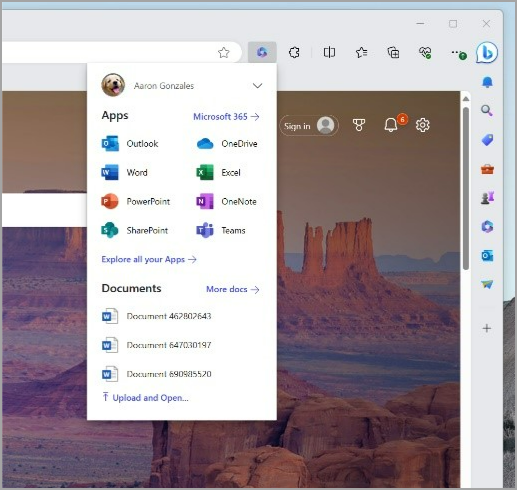The height and width of the screenshot is (490, 517).
Task: Click the Aaron Gonzales profile picture
Action: coord(113,85)
